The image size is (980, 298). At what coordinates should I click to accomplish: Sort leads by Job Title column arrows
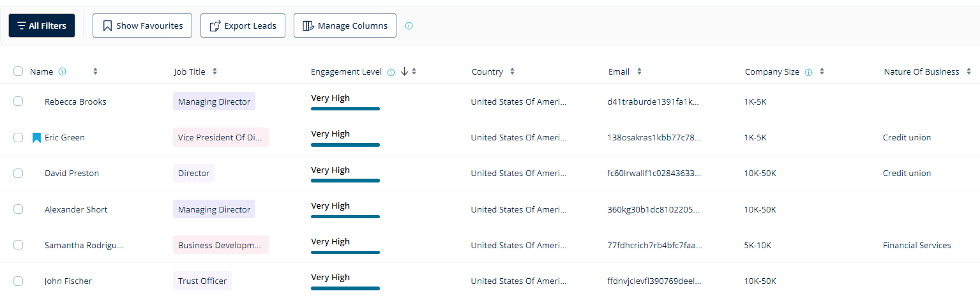click(215, 71)
